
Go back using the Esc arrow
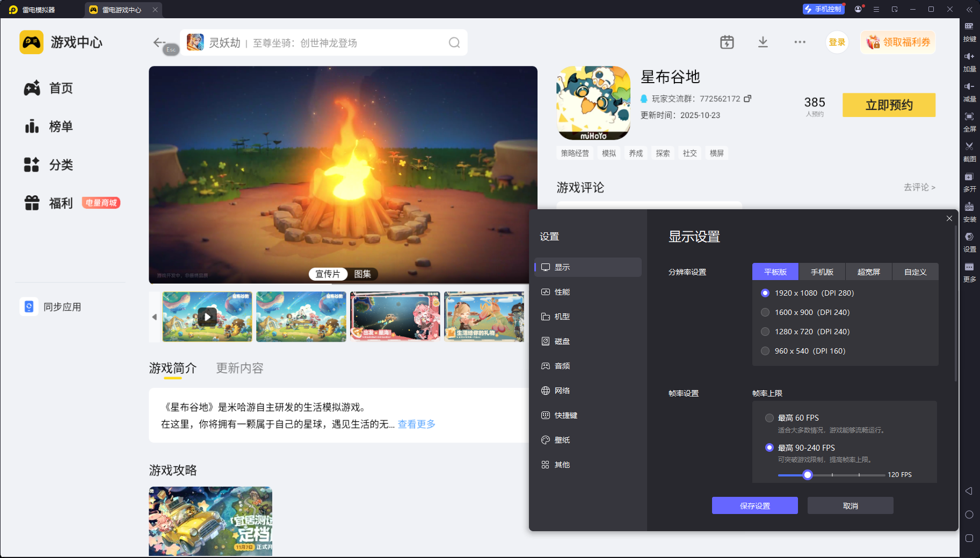click(x=159, y=42)
